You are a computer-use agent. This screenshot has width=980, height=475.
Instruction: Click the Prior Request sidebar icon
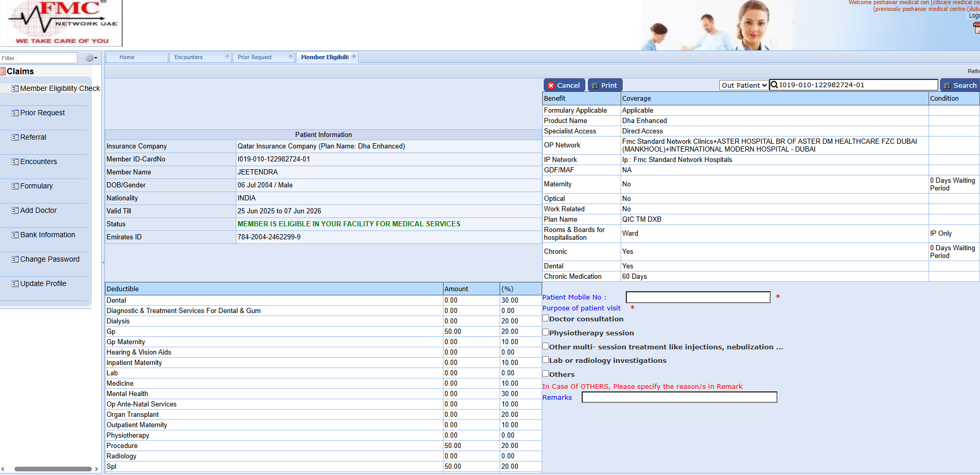(15, 113)
